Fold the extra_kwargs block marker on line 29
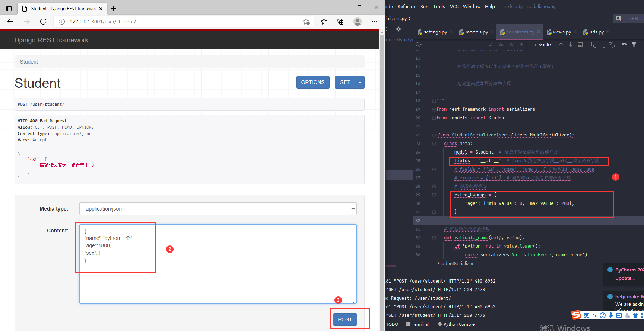This screenshot has width=644, height=331. 434,195
